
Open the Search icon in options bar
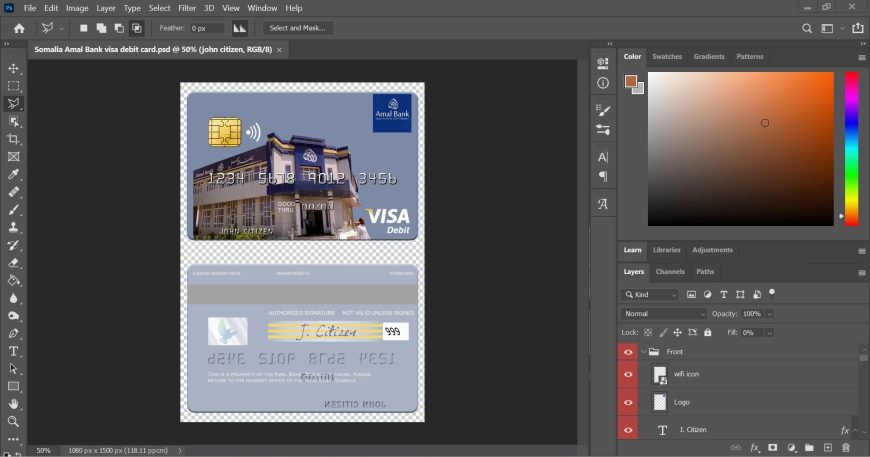807,28
